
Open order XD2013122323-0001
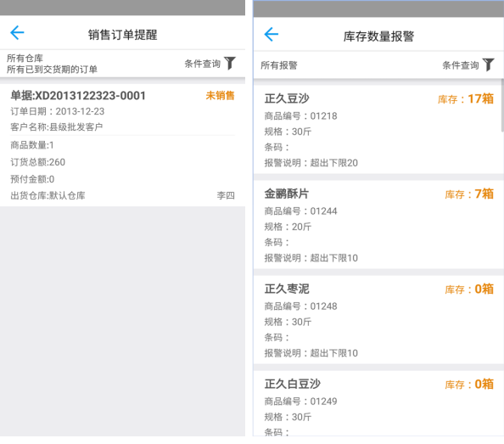[122, 145]
